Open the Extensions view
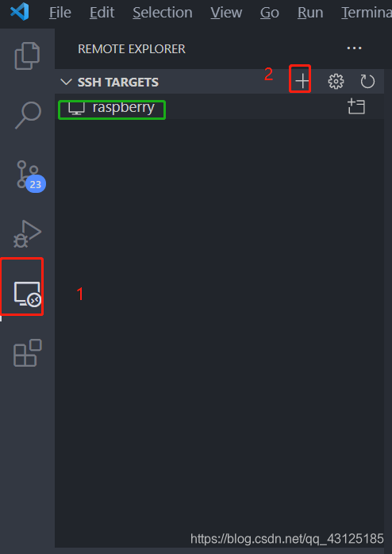Screen dimensions: 392x554 28,352
